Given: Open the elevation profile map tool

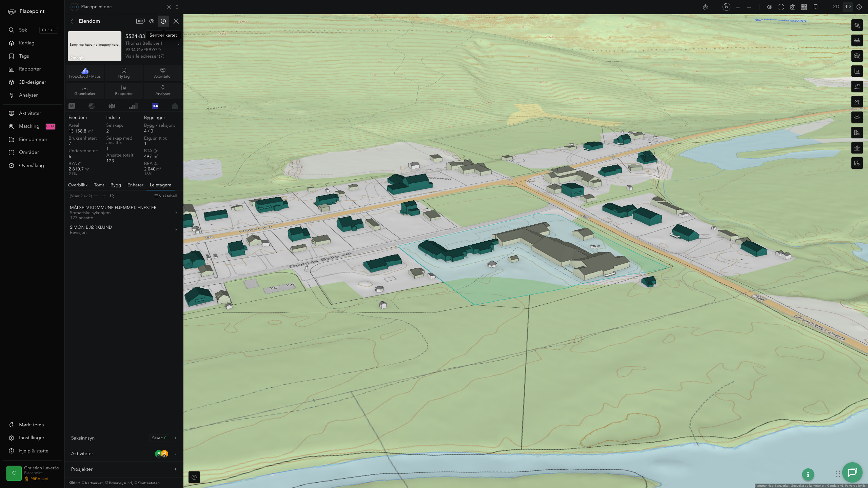Looking at the screenshot, I should coord(857,102).
